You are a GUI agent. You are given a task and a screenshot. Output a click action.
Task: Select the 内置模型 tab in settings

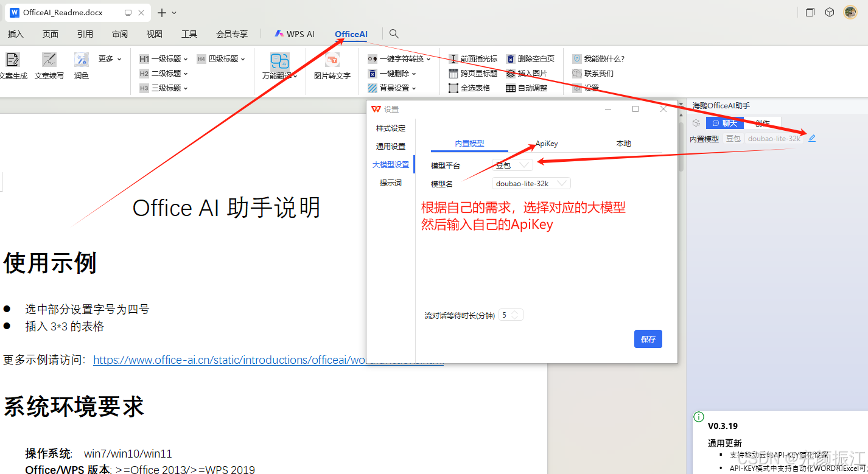469,144
